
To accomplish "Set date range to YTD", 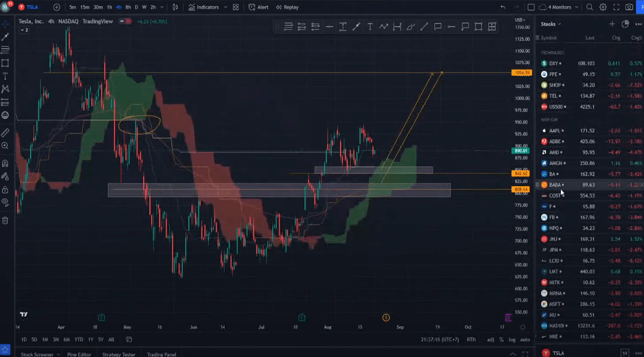I will [79, 339].
